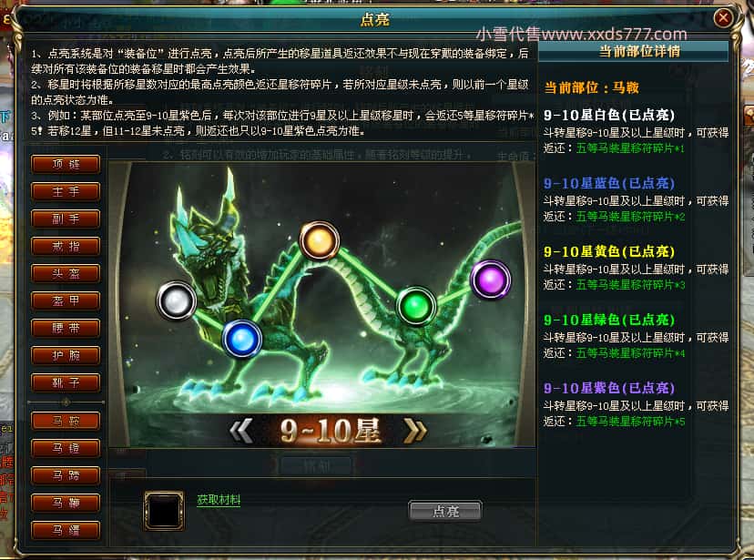This screenshot has height=560, width=754.
Task: Switch to 副手 equipment slot
Action: [x=66, y=219]
